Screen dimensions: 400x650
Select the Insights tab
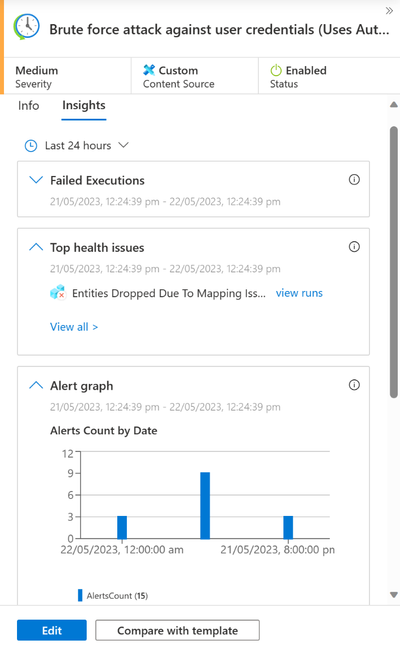[84, 105]
